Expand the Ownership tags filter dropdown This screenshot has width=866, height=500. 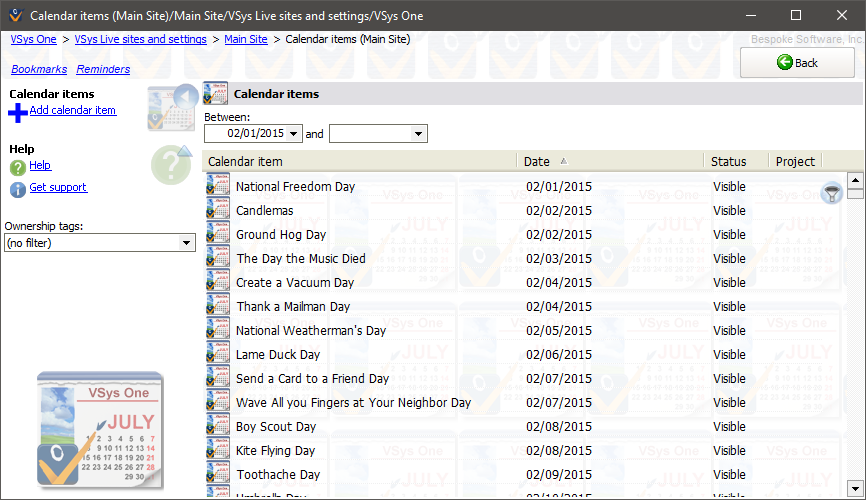pos(186,243)
